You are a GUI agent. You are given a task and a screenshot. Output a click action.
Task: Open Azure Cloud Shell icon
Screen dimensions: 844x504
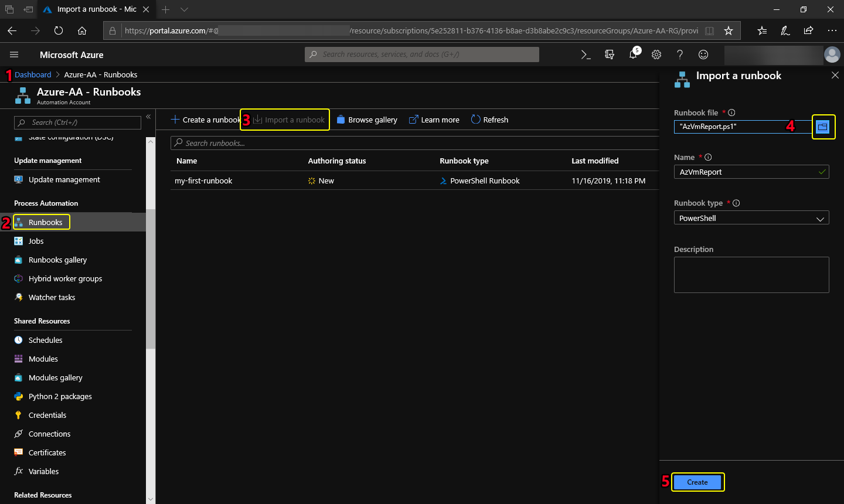click(x=586, y=55)
